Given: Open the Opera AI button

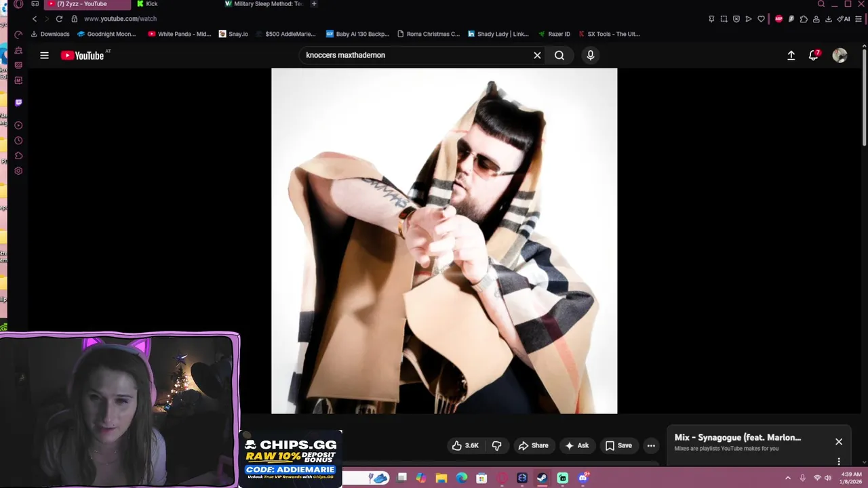Looking at the screenshot, I should click(x=845, y=19).
